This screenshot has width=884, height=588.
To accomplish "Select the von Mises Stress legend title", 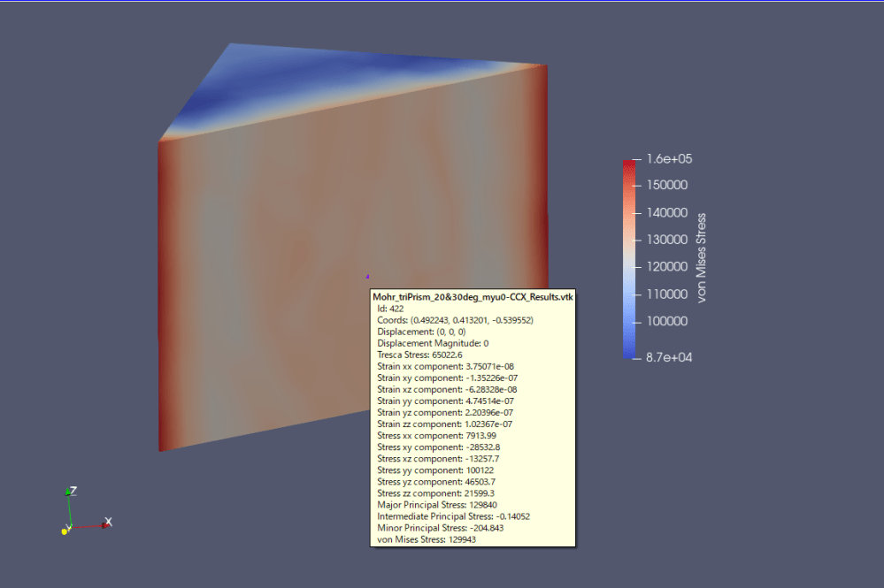I will pos(702,258).
